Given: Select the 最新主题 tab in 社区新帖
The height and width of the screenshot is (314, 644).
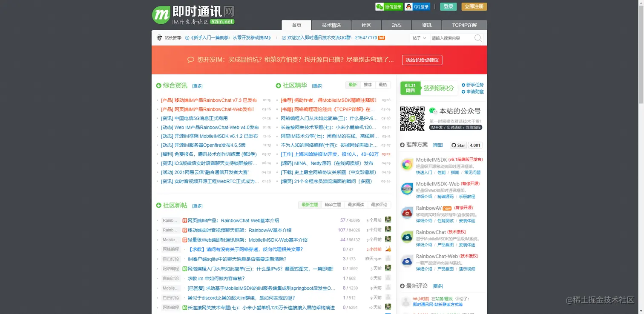Looking at the screenshot, I should (x=310, y=205).
